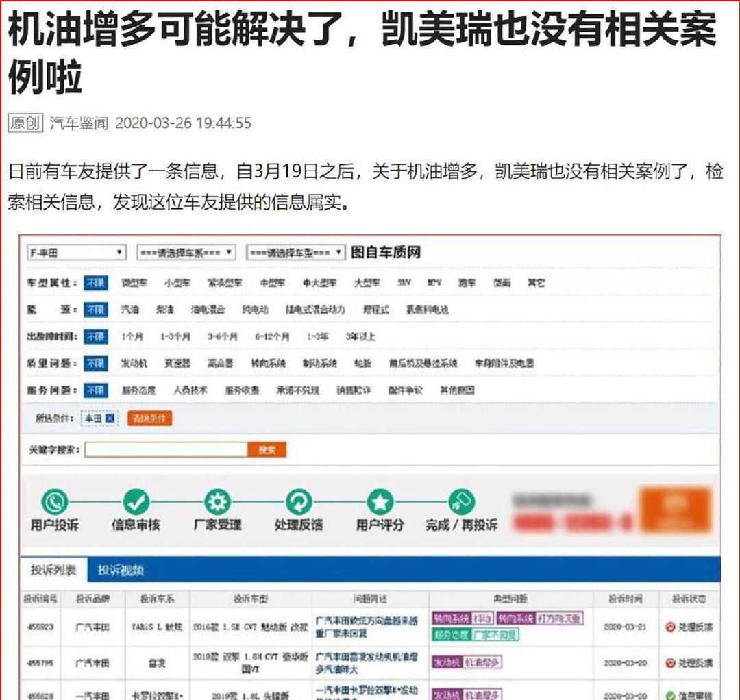Select 不限 for 质量问题

(96, 364)
